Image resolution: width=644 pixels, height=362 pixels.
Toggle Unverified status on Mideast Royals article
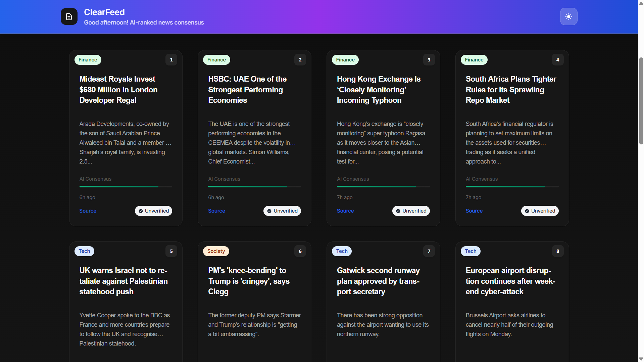[153, 211]
